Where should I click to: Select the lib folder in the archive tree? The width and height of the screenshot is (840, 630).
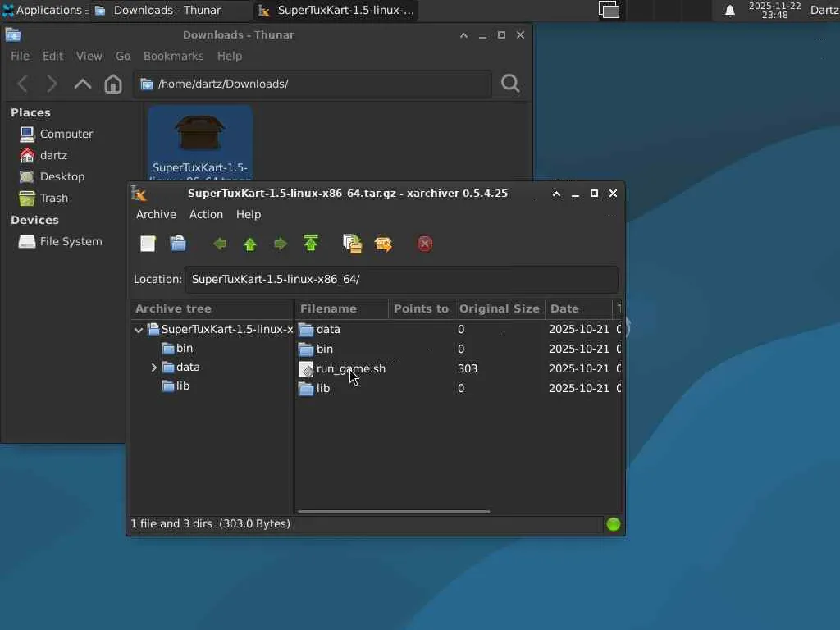[x=183, y=386]
